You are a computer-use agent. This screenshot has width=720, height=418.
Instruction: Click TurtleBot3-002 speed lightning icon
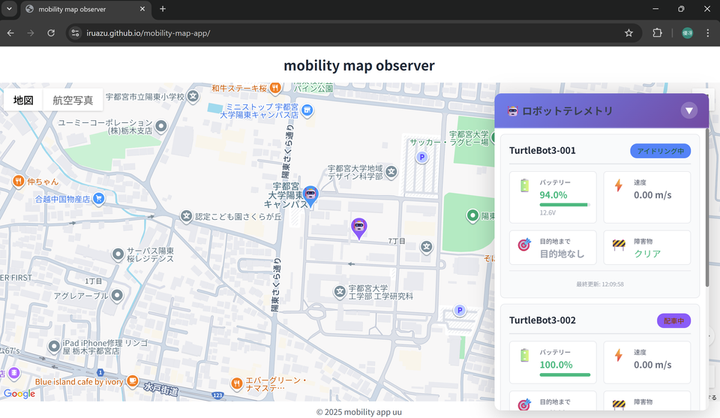coord(618,356)
